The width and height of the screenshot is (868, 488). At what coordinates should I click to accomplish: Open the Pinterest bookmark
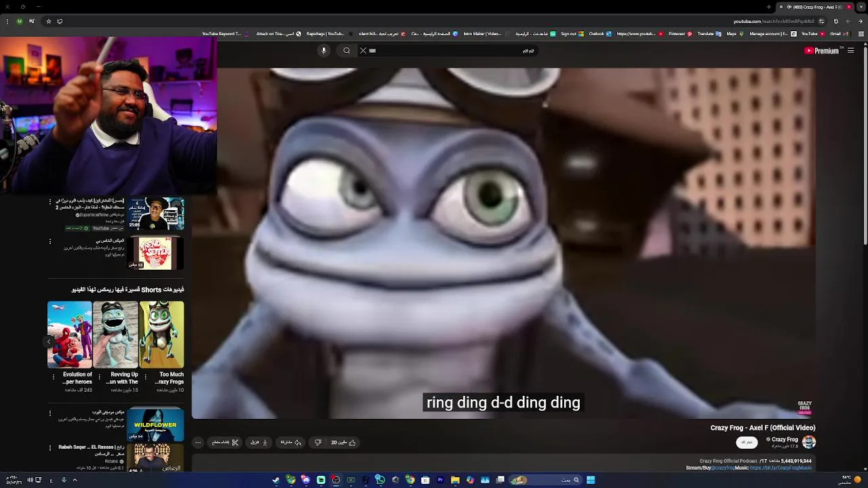(x=680, y=33)
